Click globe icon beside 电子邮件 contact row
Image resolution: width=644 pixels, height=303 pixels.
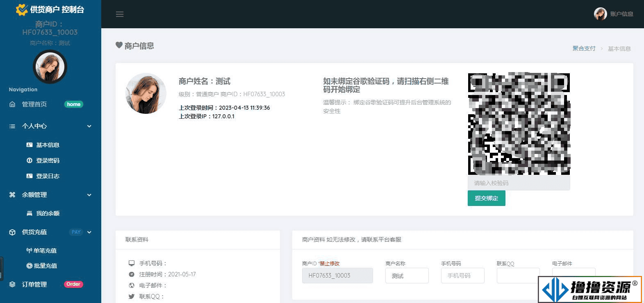pyautogui.click(x=132, y=285)
